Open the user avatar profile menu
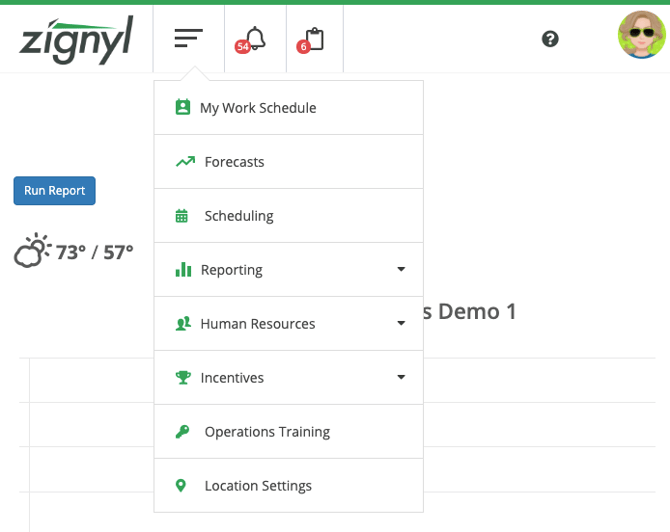 click(x=641, y=36)
